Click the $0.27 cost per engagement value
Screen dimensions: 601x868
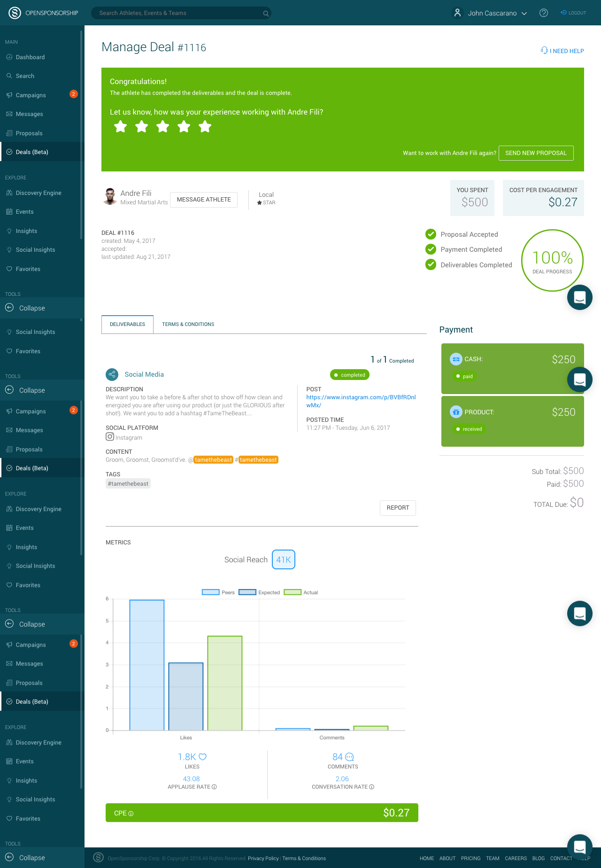coord(563,202)
